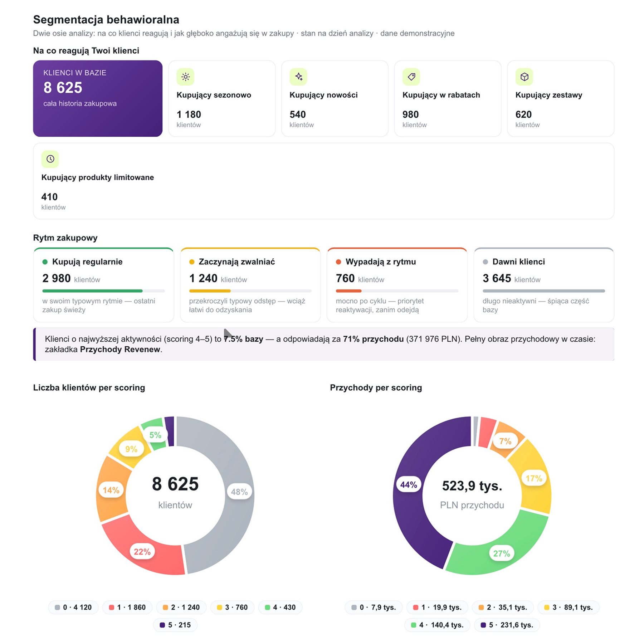Click the price tag icon for Kupujący w rabatach

(x=411, y=77)
